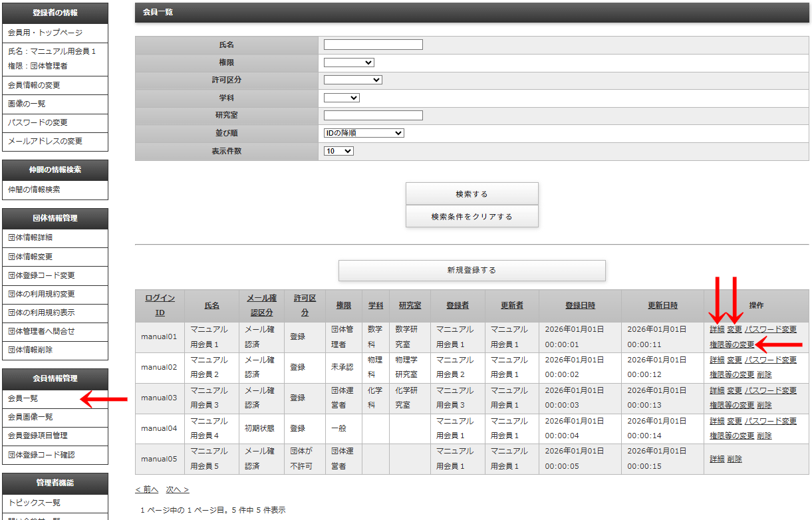Screen dimensions: 812x520
Task: Sort by 登録日時 column header
Action: (580, 305)
